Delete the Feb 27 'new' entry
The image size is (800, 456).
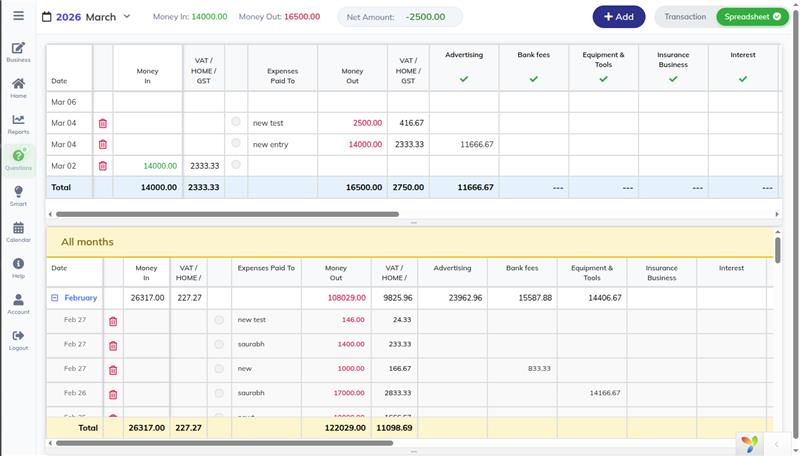pyautogui.click(x=113, y=370)
